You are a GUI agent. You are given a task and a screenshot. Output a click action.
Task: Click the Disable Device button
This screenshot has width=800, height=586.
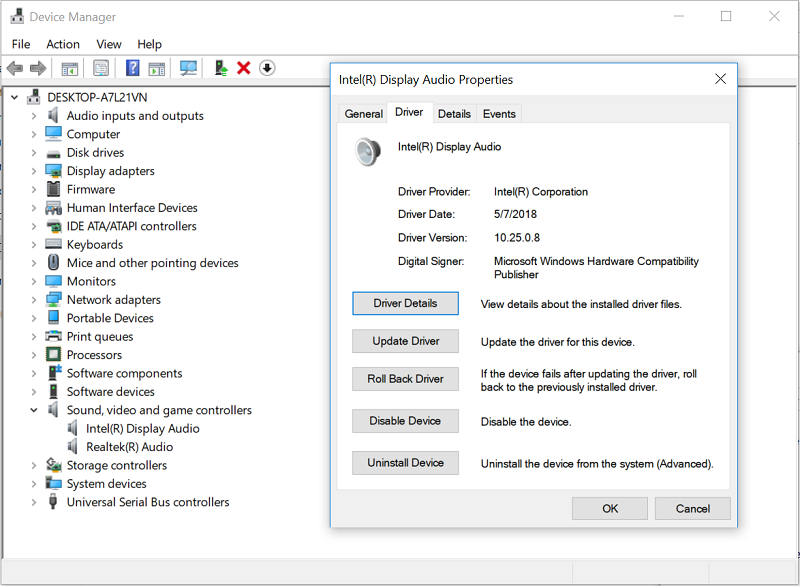(x=405, y=421)
